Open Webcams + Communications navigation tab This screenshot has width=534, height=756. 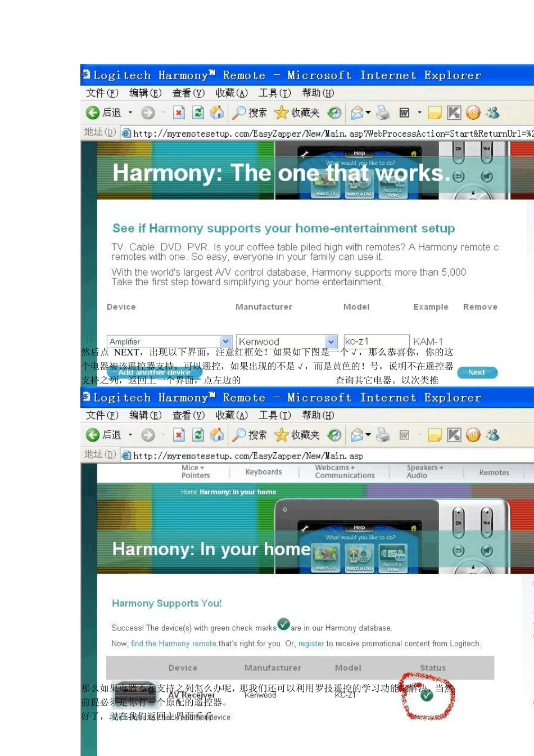[345, 471]
